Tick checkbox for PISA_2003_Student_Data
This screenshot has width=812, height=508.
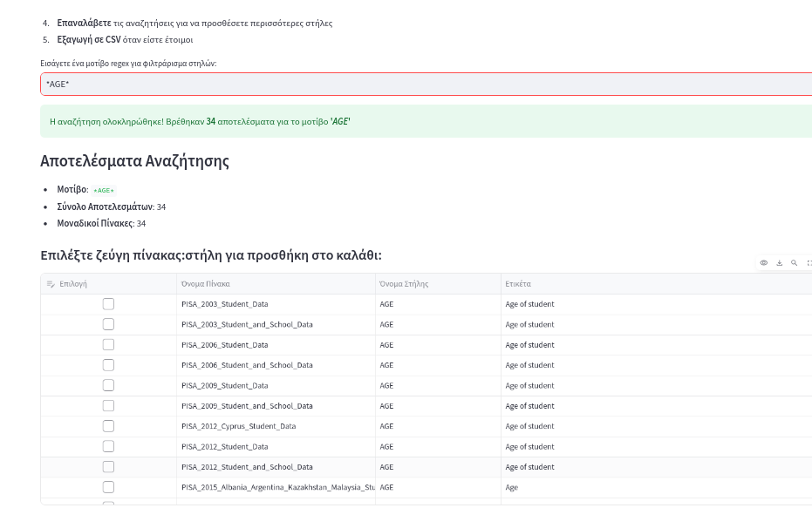pos(108,303)
